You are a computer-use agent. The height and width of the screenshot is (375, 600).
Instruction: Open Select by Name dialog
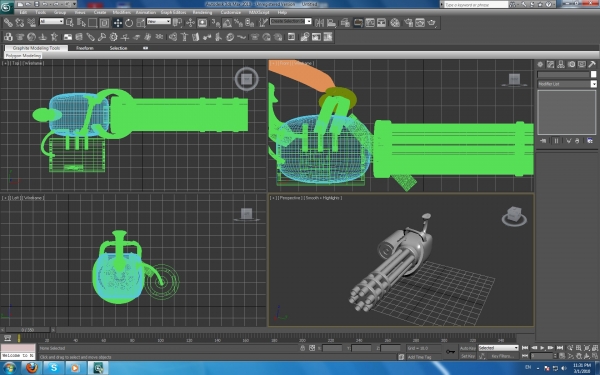click(x=81, y=23)
